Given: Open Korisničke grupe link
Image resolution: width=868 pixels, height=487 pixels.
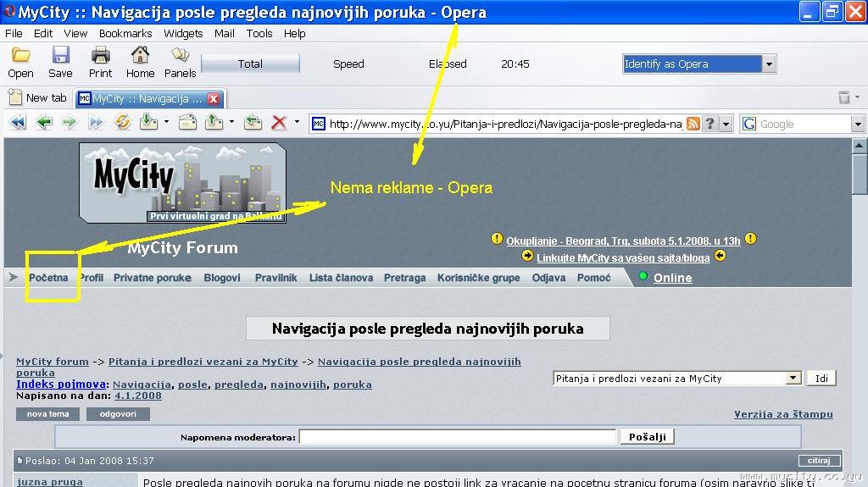Looking at the screenshot, I should [478, 278].
